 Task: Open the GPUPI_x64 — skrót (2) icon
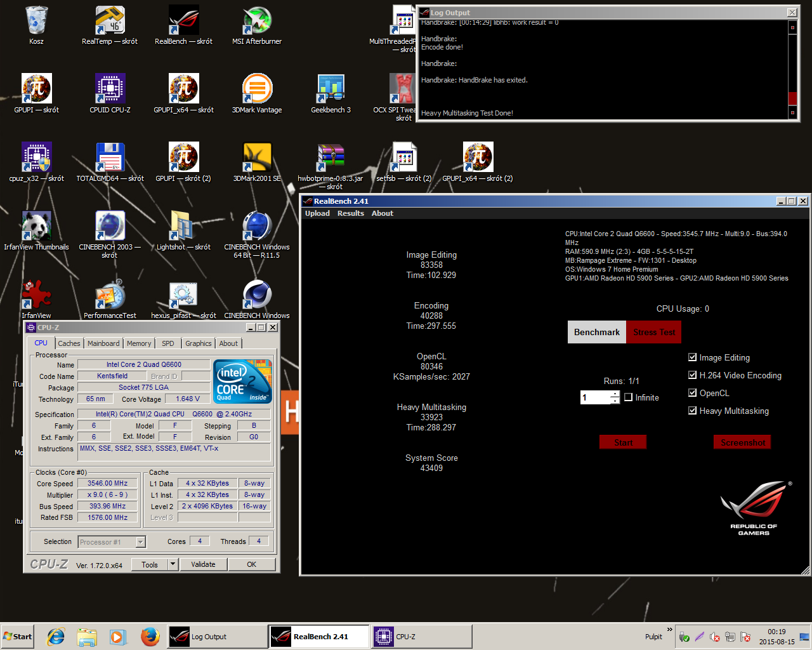pyautogui.click(x=478, y=157)
